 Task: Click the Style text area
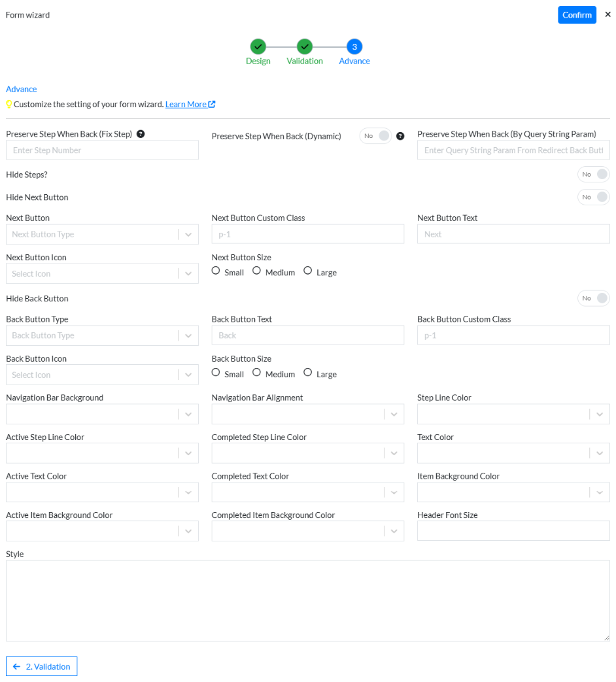[x=307, y=600]
